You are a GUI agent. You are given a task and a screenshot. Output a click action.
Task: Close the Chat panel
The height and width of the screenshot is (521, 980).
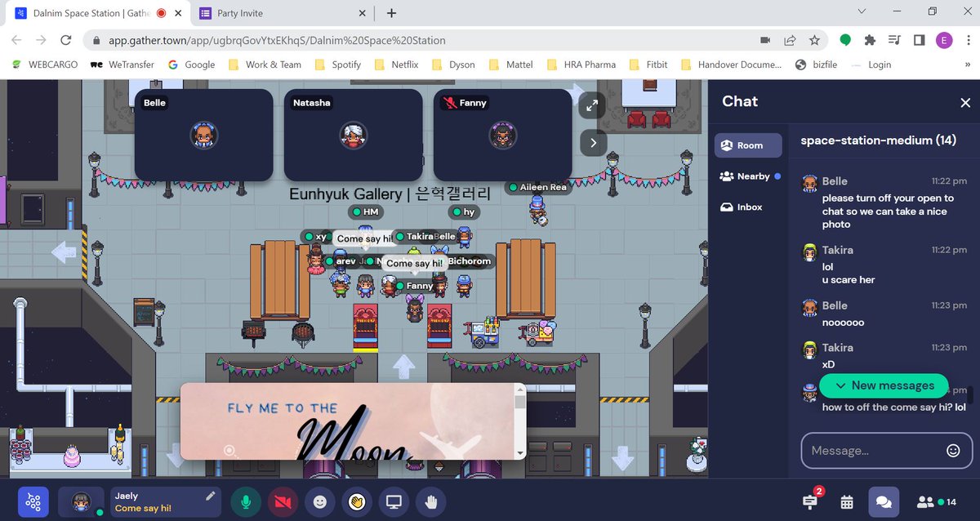[965, 103]
